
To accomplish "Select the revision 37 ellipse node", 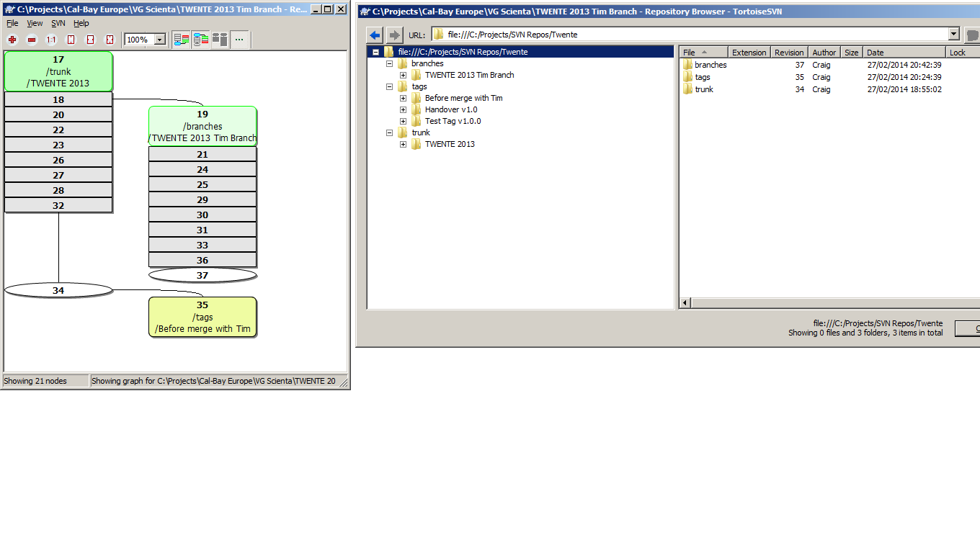I will pyautogui.click(x=202, y=275).
